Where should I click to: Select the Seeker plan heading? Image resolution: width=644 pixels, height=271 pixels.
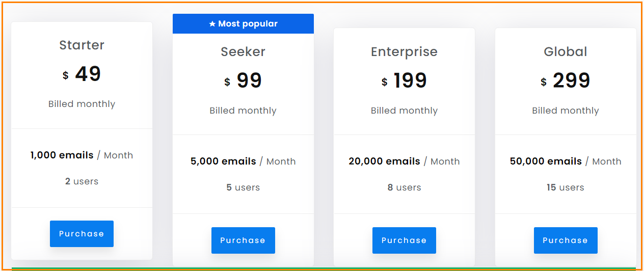pos(243,51)
